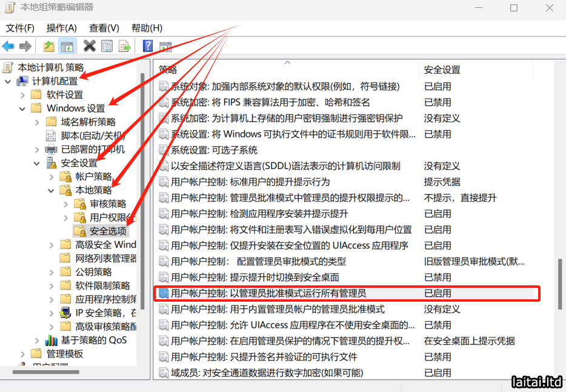Viewport: 566px width, 392px height.
Task: Select 基于策略的 QoS tree item
Action: point(93,340)
